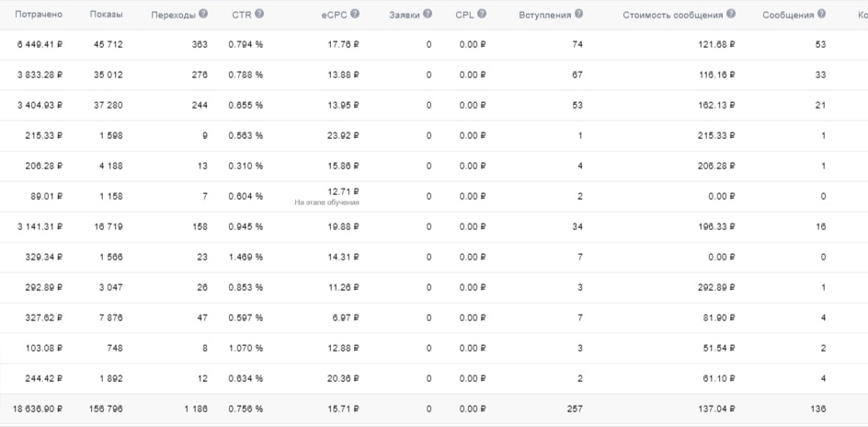Click the eCPC column header text

coord(335,15)
